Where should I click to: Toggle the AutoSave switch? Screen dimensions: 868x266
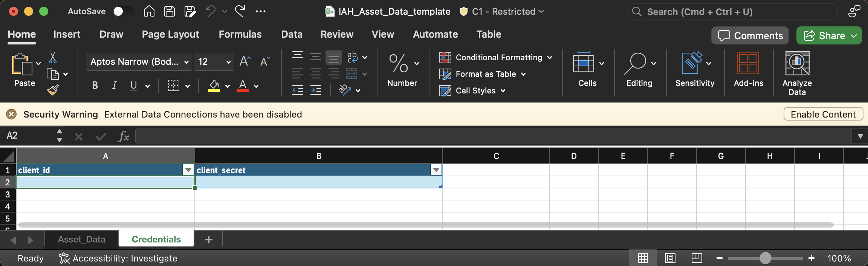[x=122, y=12]
